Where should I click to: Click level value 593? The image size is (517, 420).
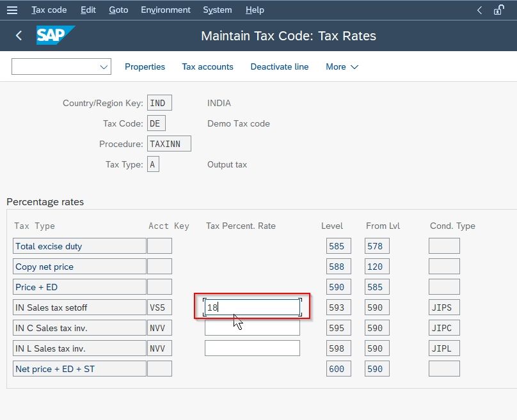point(338,307)
